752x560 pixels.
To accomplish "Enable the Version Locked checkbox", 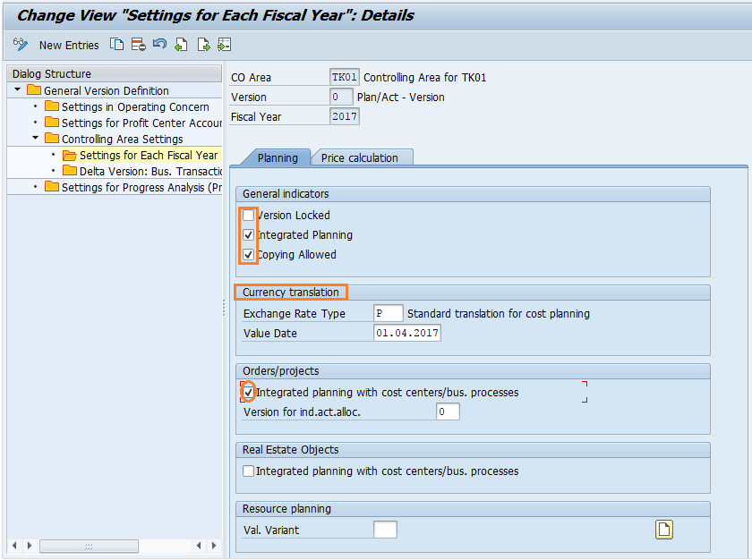I will (x=248, y=215).
